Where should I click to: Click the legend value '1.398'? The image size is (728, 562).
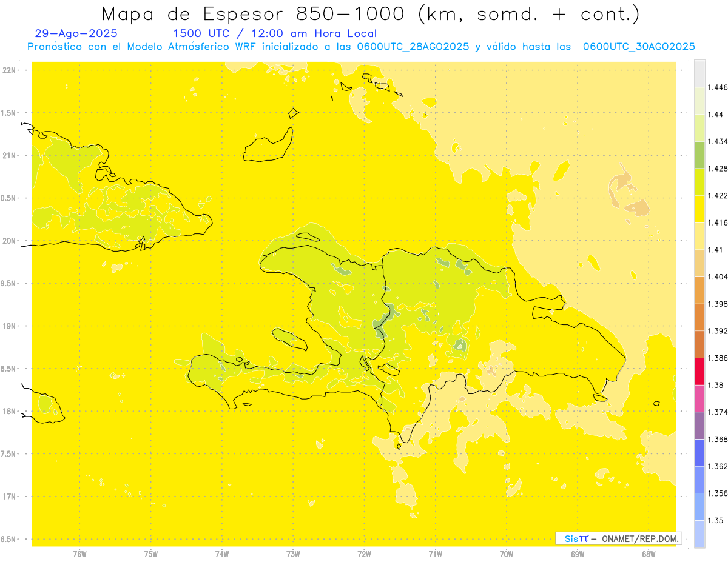[718, 304]
